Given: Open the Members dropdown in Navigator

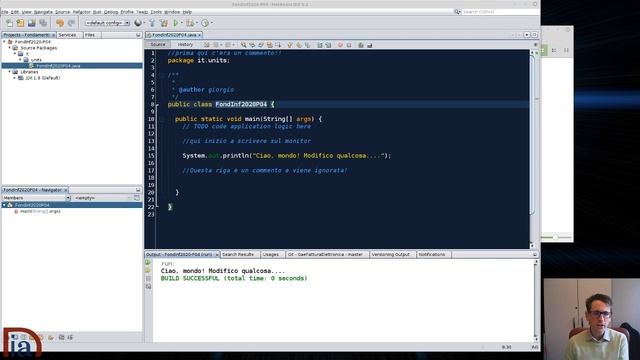Looking at the screenshot, I should pyautogui.click(x=36, y=198).
